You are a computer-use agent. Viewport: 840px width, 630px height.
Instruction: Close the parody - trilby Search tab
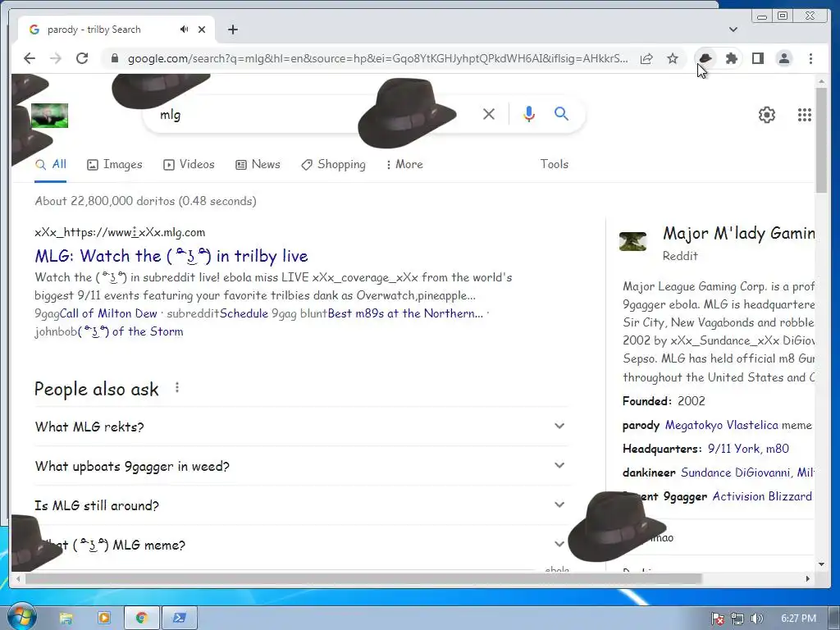[202, 30]
